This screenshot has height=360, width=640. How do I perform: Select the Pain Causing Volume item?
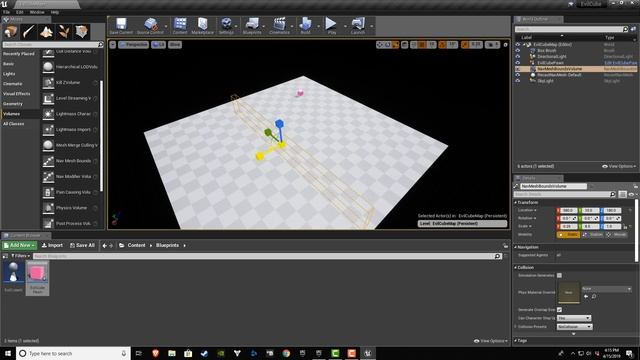[70, 192]
